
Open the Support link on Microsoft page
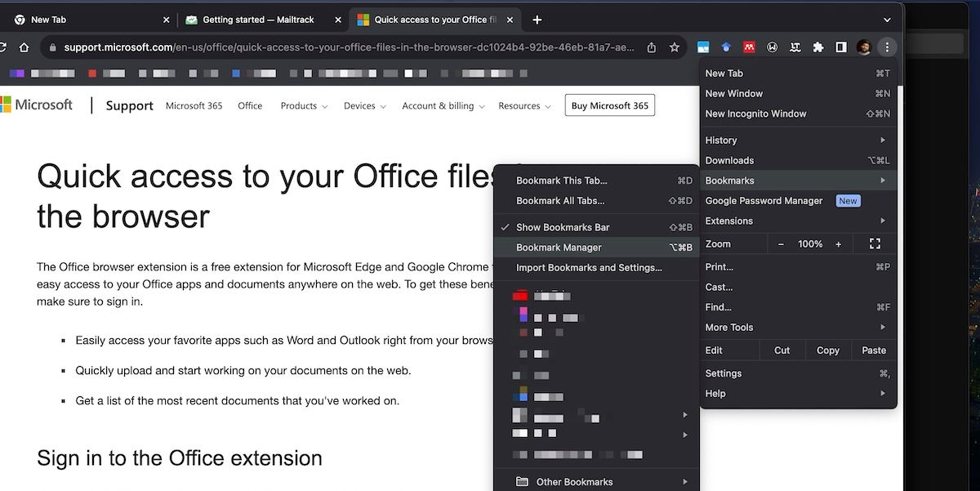[128, 105]
